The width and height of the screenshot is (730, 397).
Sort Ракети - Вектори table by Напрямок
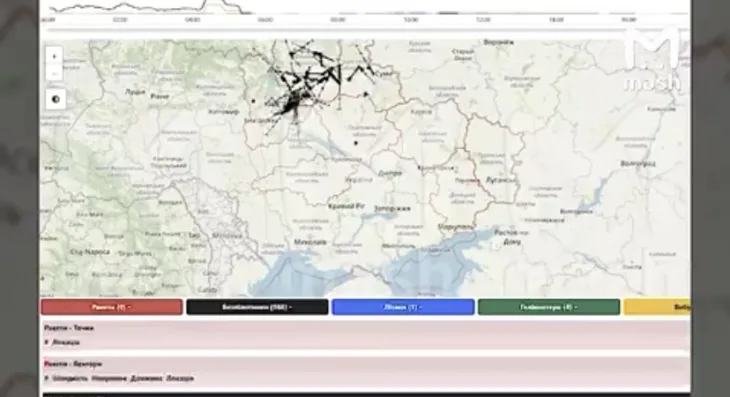click(x=109, y=378)
